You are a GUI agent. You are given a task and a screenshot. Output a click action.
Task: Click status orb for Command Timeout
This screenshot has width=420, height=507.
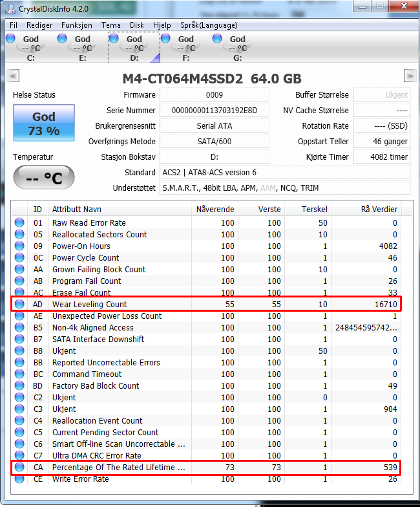19,374
